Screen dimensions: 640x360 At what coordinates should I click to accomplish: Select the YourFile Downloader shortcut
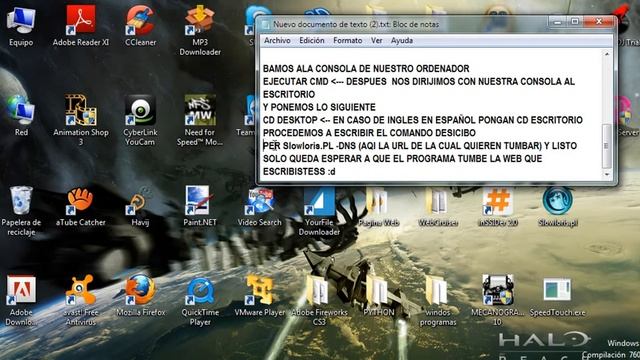319,211
